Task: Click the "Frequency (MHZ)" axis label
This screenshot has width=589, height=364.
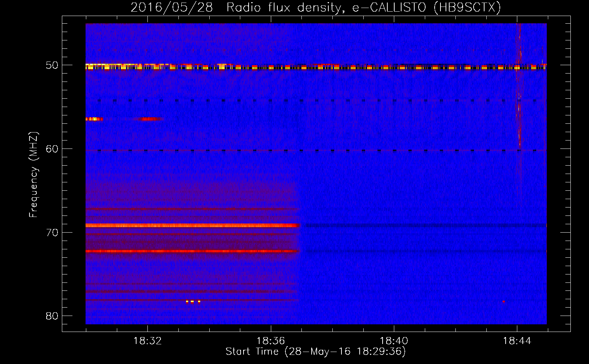Action: (x=33, y=175)
